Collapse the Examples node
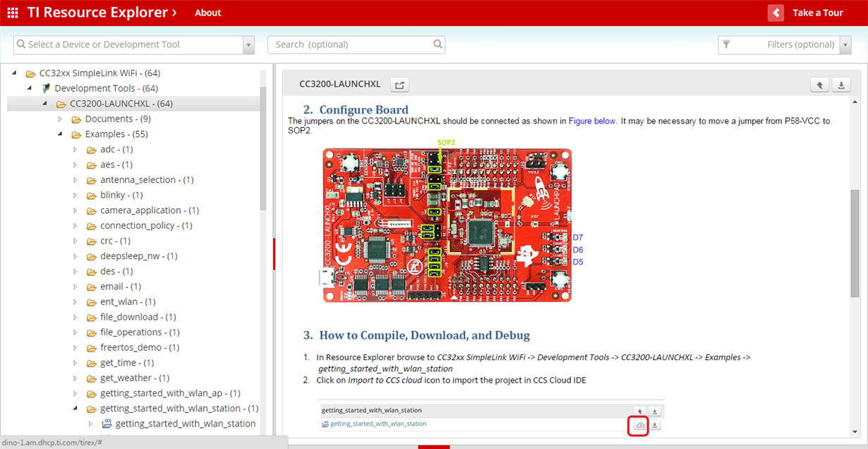Screen dimensions: 868x449 point(60,134)
